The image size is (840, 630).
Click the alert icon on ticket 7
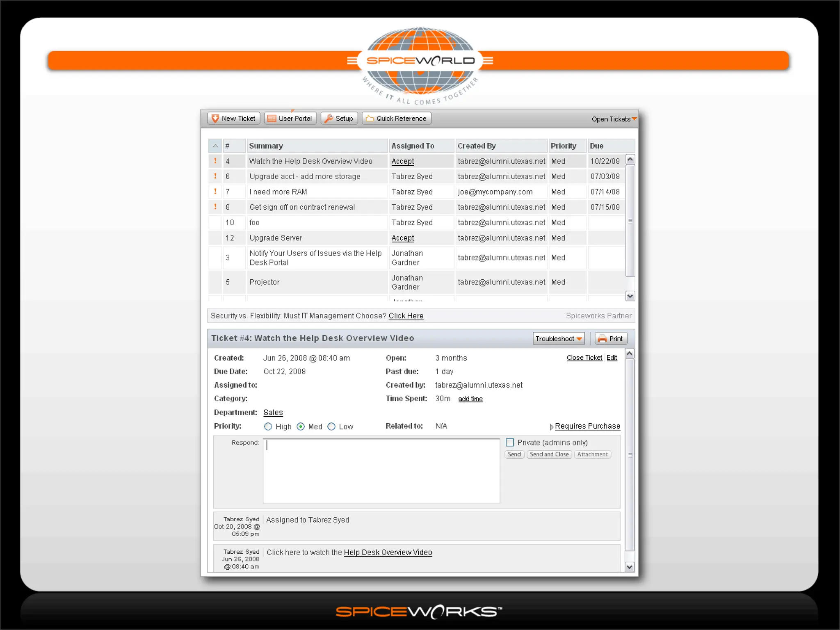tap(215, 191)
